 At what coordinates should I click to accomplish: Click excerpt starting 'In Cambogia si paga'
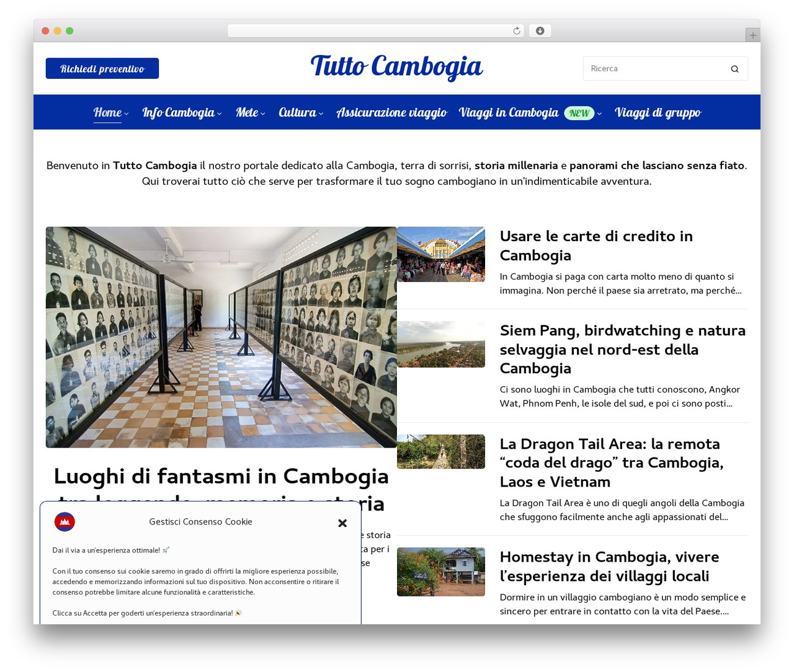pos(620,283)
